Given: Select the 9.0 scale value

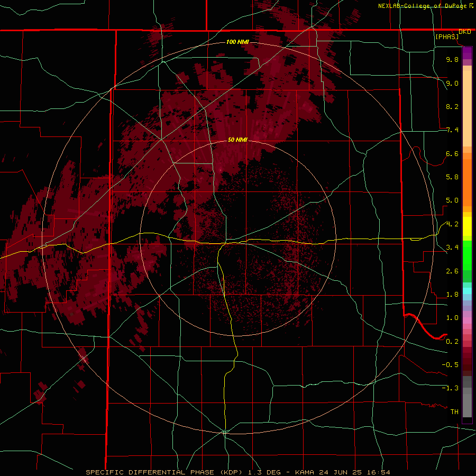Looking at the screenshot, I should coord(452,83).
